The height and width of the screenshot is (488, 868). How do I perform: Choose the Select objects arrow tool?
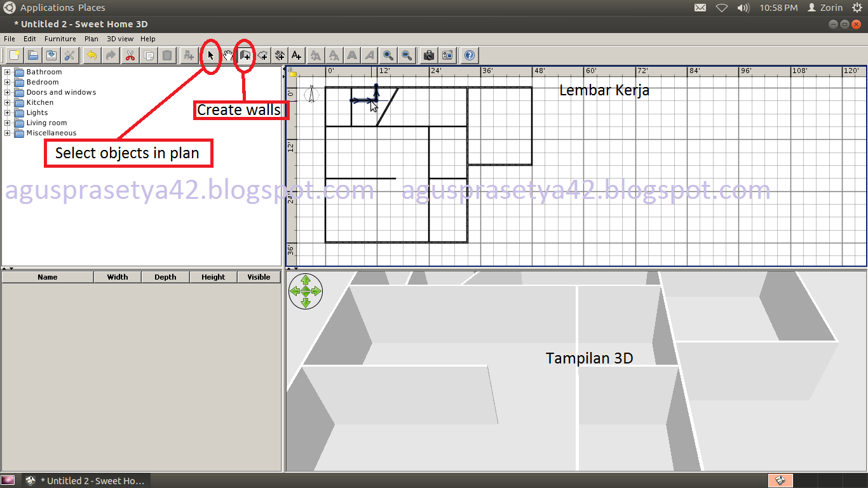[x=211, y=56]
